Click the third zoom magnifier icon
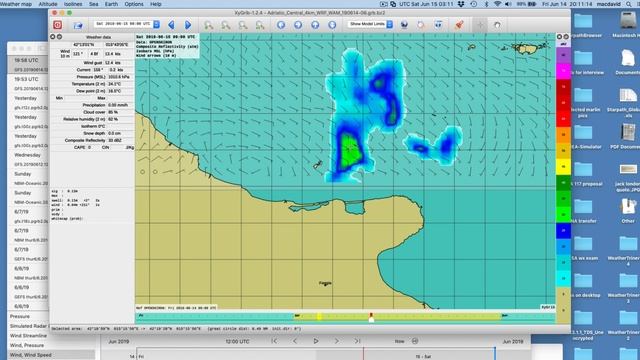Image resolution: width=640 pixels, height=360 pixels. pos(243,25)
